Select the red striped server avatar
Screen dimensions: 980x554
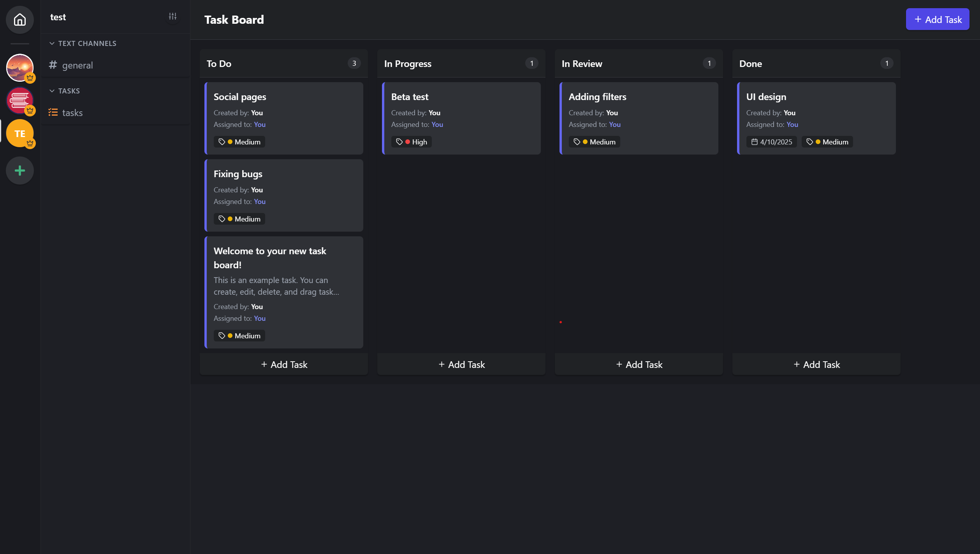(20, 100)
